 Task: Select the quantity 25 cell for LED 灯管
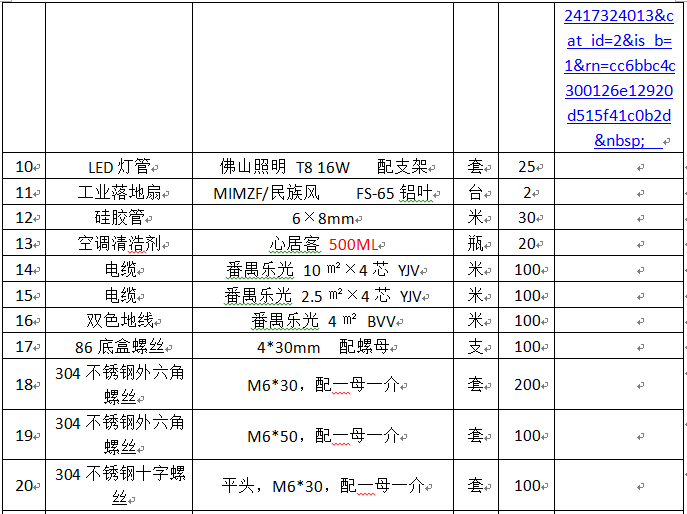tap(526, 167)
